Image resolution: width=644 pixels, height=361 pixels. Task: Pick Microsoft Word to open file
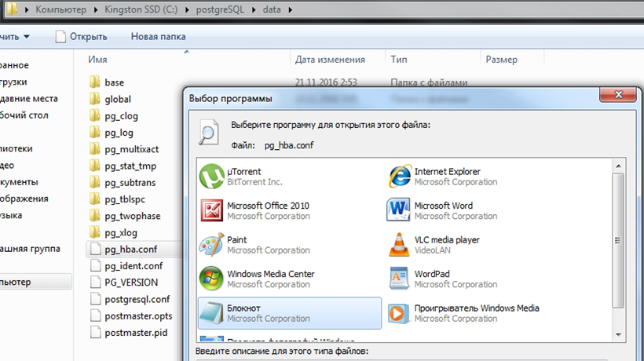tap(399, 210)
